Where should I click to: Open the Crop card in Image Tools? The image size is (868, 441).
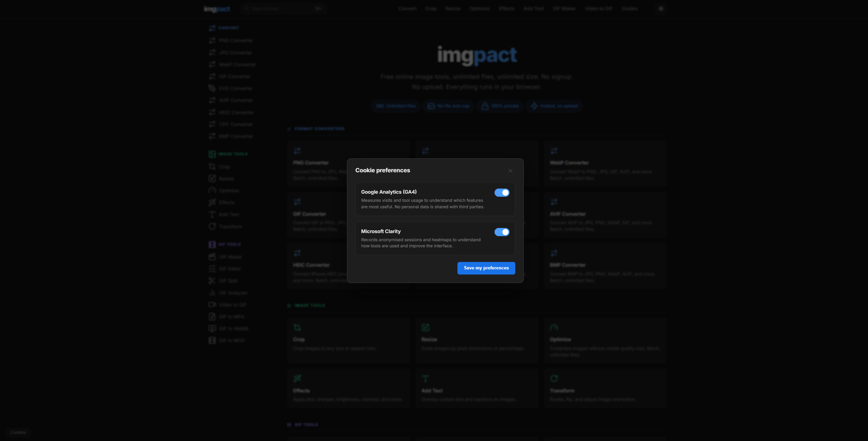[x=348, y=340]
